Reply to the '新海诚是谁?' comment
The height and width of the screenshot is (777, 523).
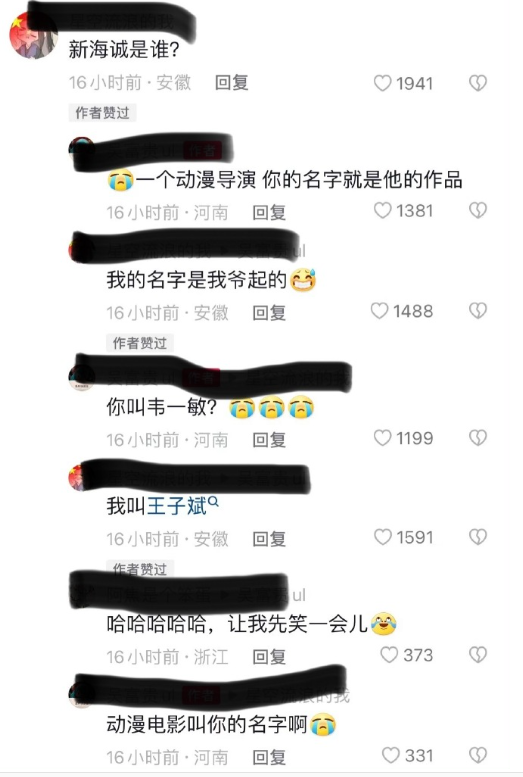[232, 83]
